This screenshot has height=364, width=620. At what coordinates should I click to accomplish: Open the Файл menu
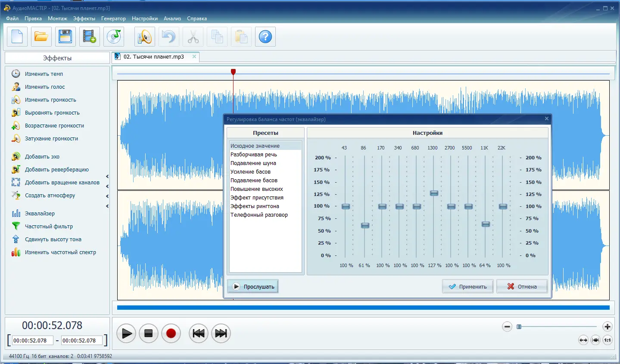12,19
